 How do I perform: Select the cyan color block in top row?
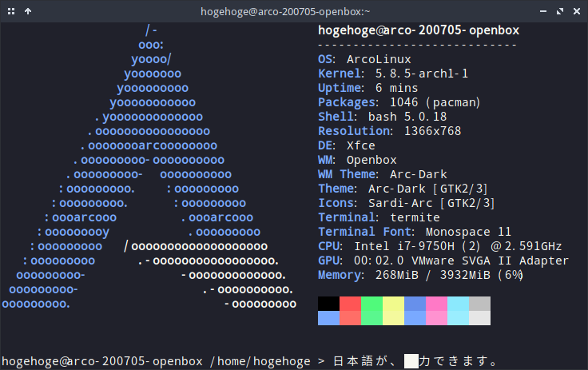[x=458, y=304]
